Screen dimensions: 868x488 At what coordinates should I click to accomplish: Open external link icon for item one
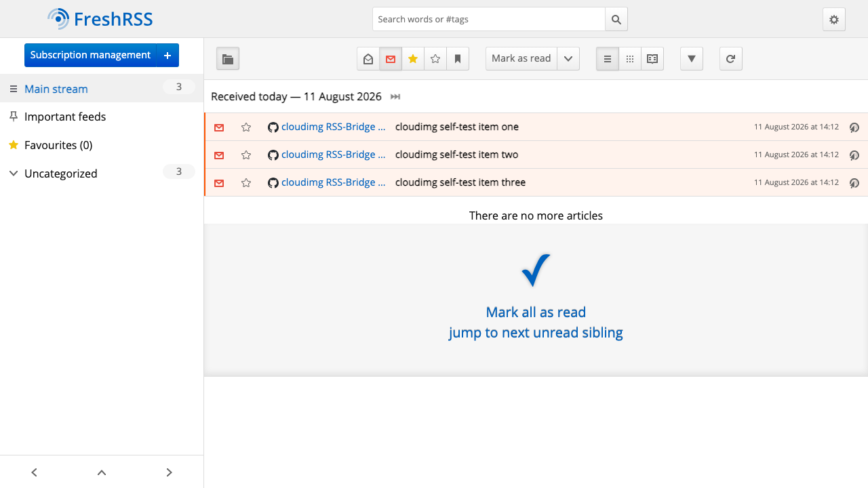(x=854, y=127)
